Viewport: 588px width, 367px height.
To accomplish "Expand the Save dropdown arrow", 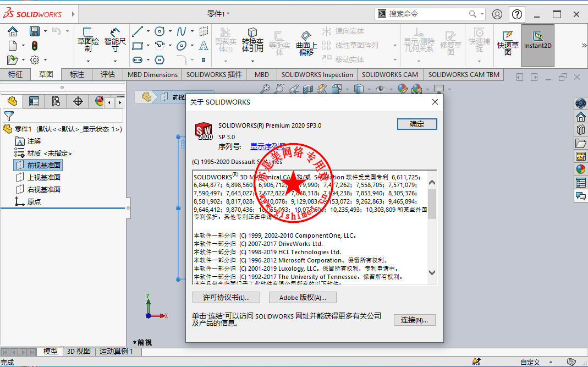I will [x=45, y=31].
